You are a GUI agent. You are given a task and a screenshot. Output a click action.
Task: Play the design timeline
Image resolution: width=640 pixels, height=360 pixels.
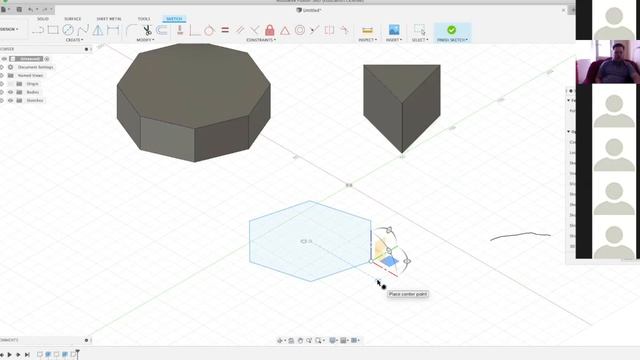(10, 355)
